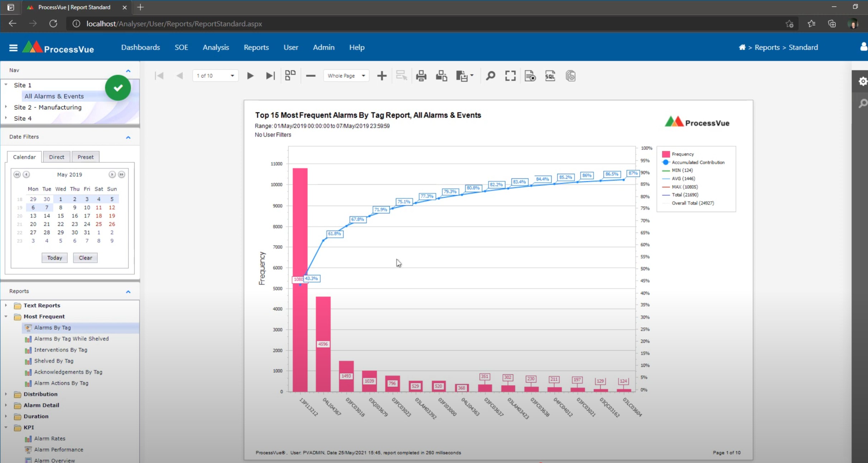The image size is (868, 463).
Task: Print the current page icon
Action: 441,76
